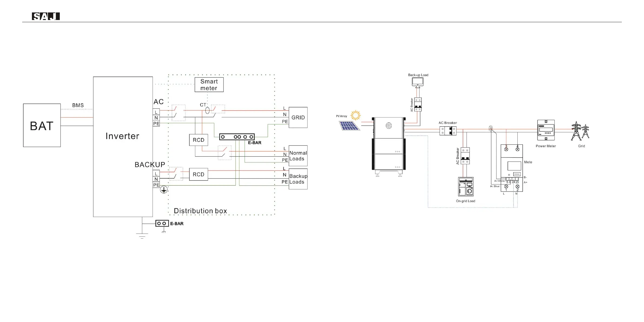Click meter terminal 1 screw
This screenshot has height=322, width=644.
pyautogui.click(x=506, y=186)
